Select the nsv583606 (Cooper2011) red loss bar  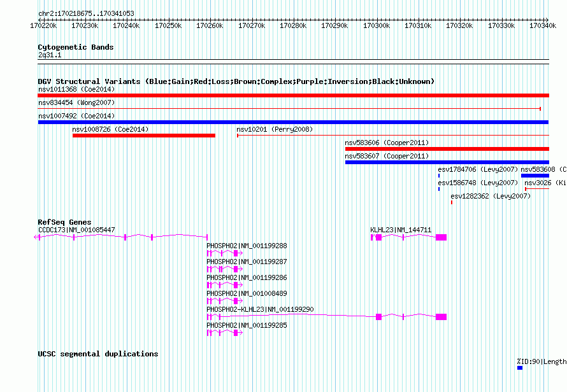447,149
